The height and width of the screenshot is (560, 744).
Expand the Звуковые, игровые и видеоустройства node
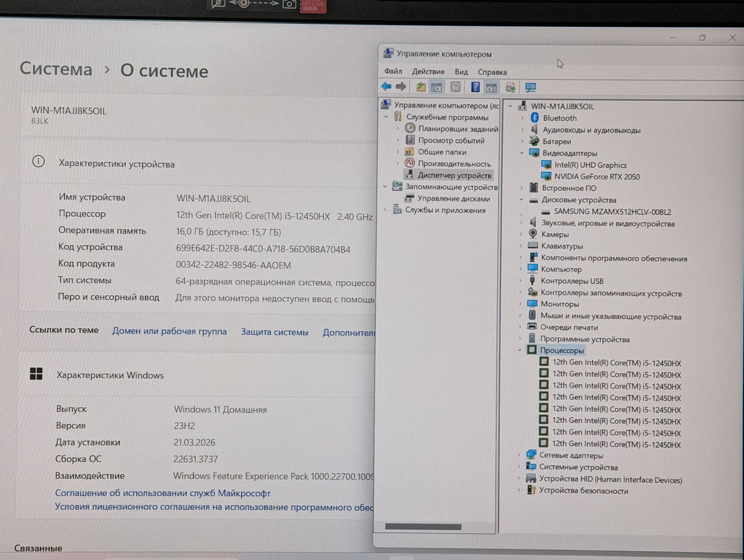(x=521, y=222)
